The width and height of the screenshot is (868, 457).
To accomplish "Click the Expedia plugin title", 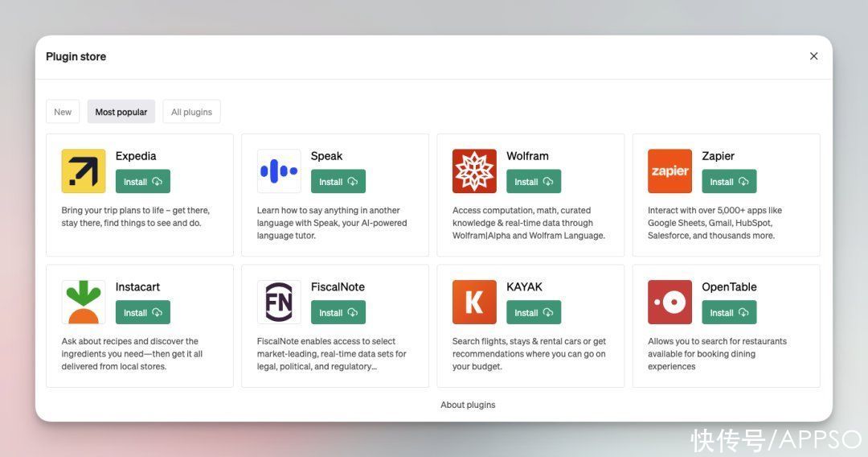I will tap(136, 156).
